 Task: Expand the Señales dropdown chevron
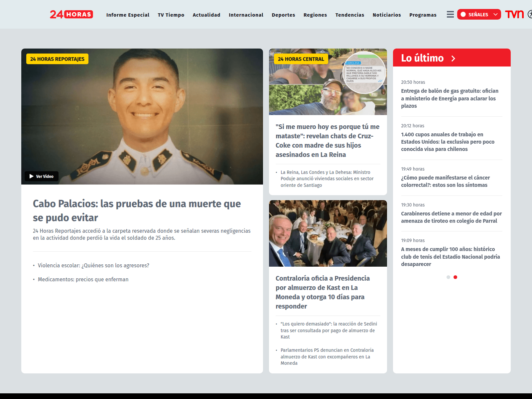[x=495, y=14]
